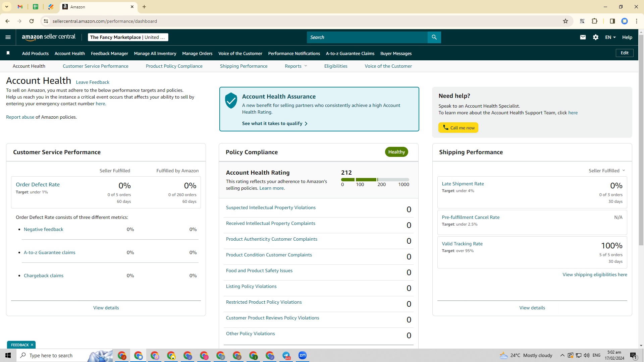Open the messages envelope icon

click(x=583, y=37)
